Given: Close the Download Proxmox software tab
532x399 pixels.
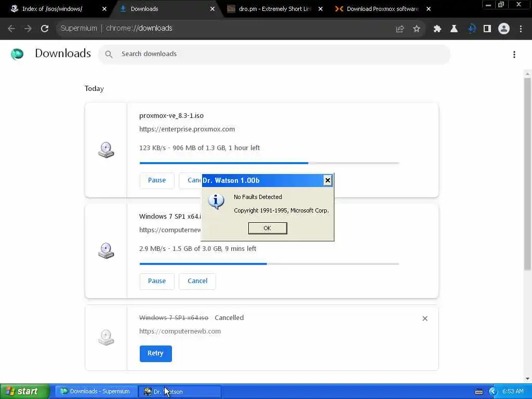Looking at the screenshot, I should (x=429, y=9).
